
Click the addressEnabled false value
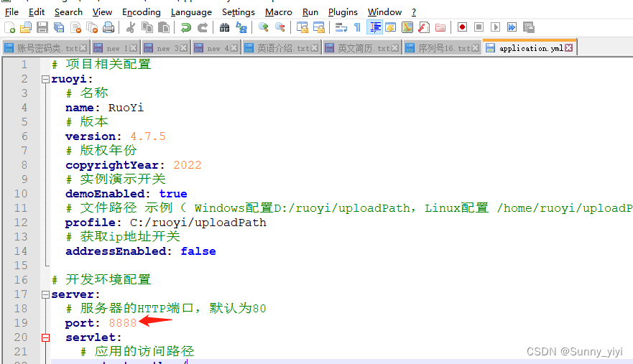(198, 251)
